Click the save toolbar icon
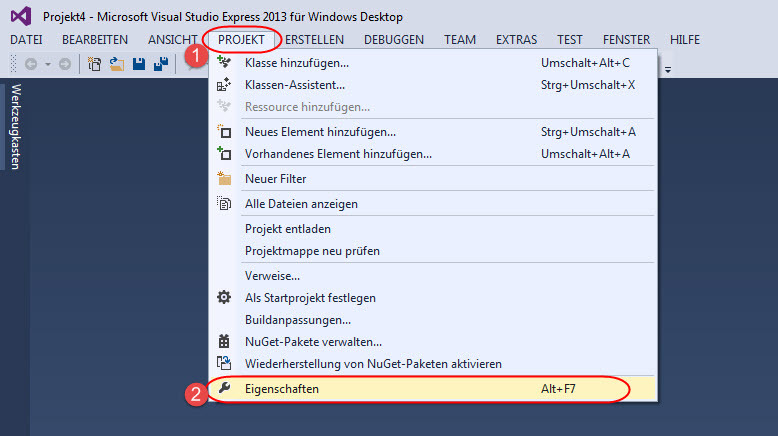778x436 pixels. point(139,64)
